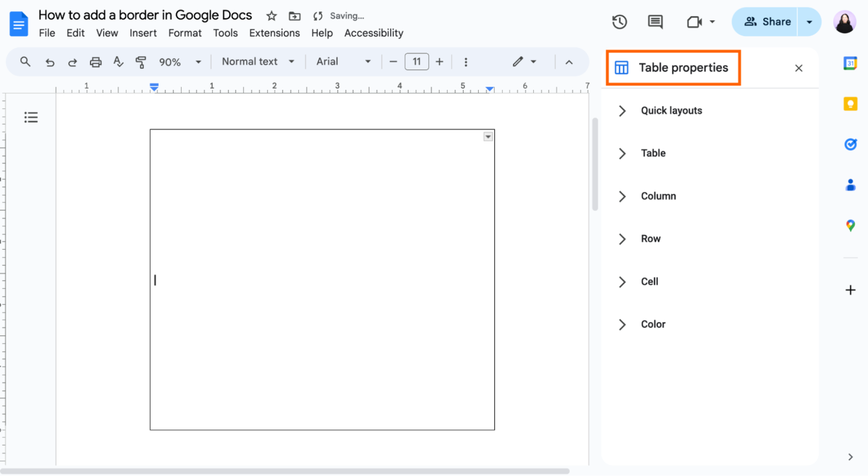Open the Arial font dropdown
Screen dimensions: 868x476
coord(343,62)
